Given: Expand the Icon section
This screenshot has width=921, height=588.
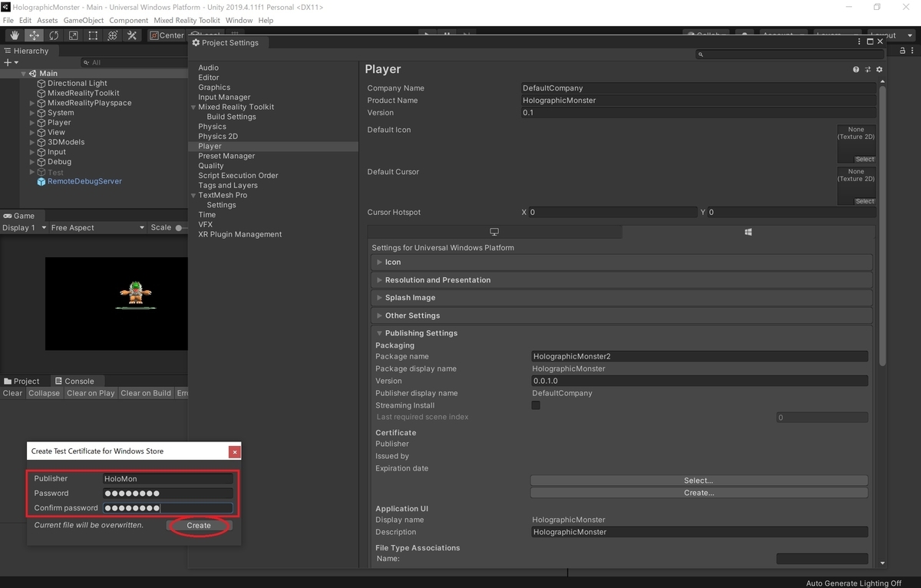Looking at the screenshot, I should (622, 263).
